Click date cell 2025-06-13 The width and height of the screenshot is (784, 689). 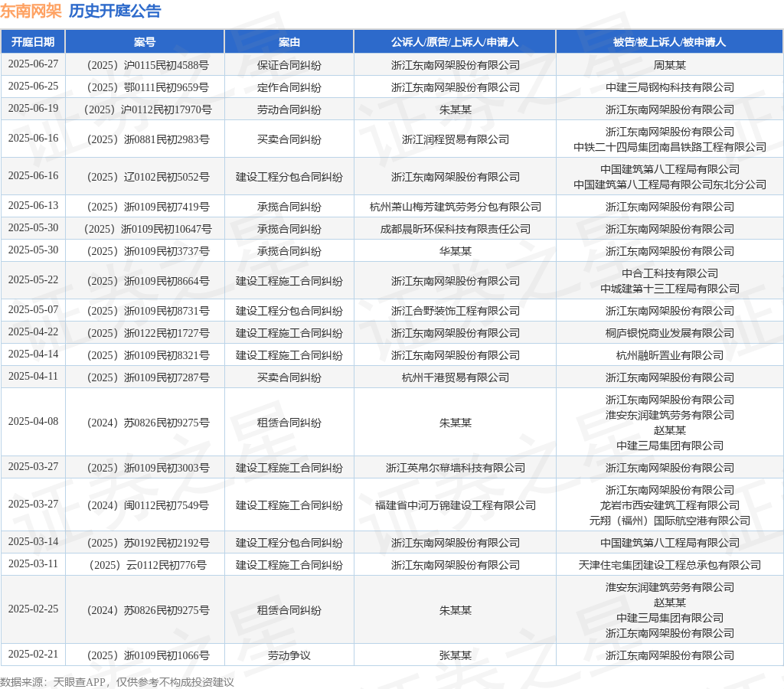pyautogui.click(x=33, y=205)
